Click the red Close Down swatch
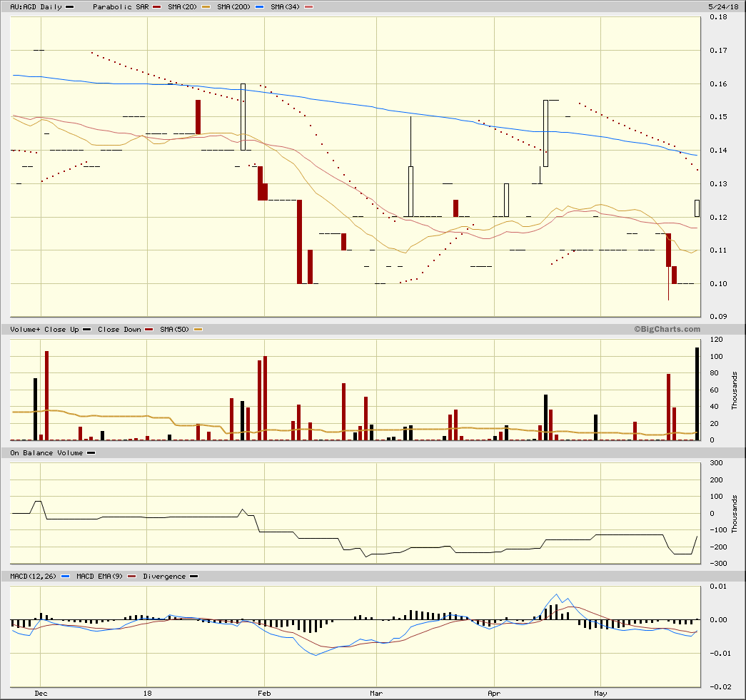 [149, 329]
